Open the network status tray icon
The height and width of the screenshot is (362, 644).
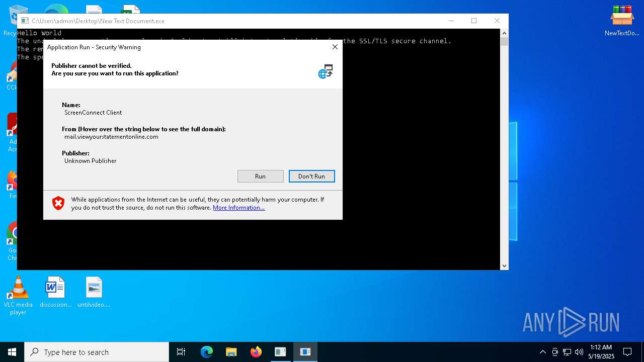(567, 352)
